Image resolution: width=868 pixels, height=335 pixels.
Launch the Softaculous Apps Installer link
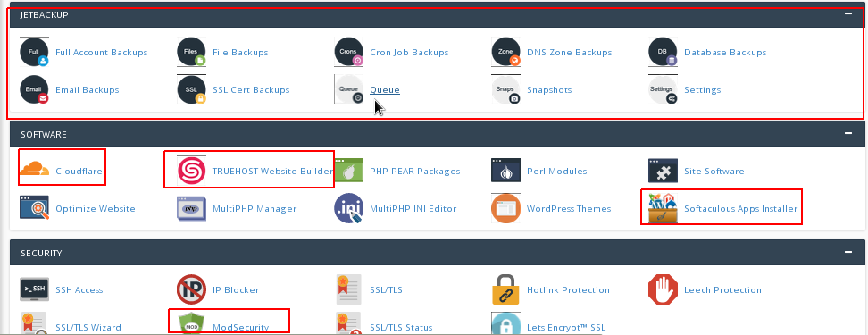click(x=740, y=208)
